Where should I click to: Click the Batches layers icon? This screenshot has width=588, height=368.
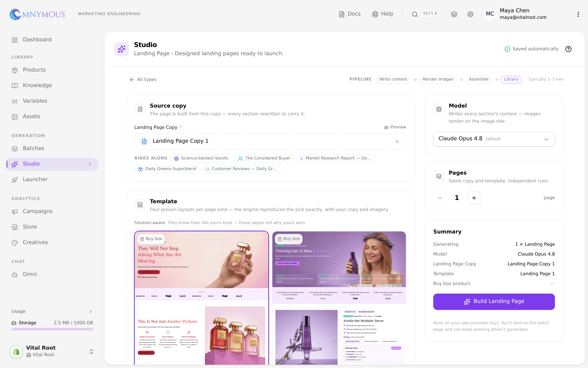[15, 149]
